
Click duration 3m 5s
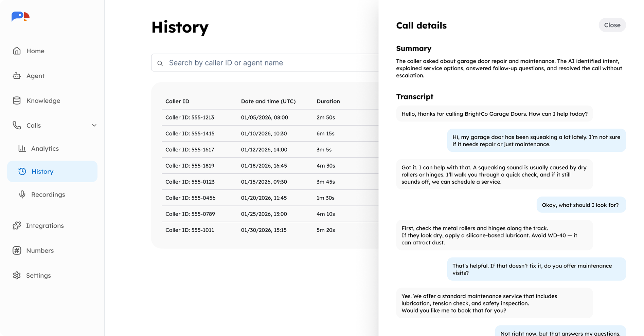coord(324,149)
